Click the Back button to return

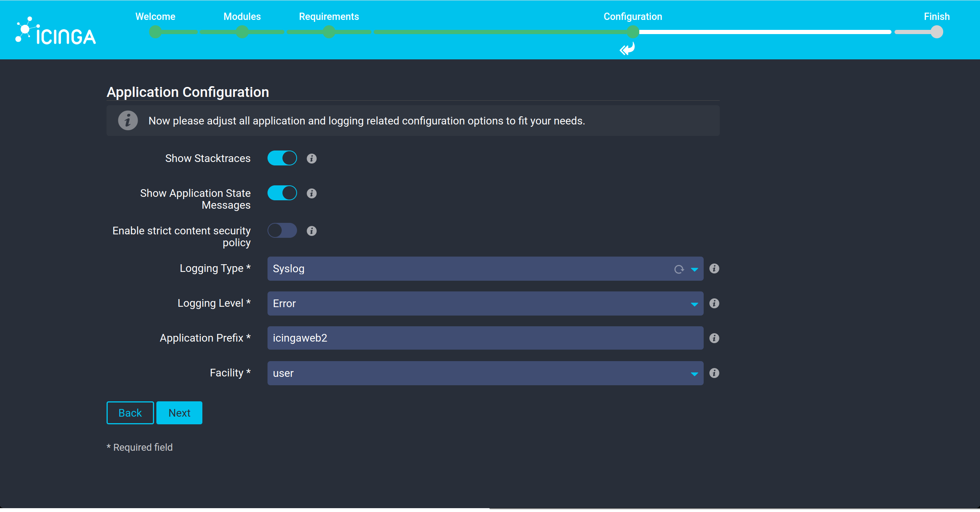[130, 412]
